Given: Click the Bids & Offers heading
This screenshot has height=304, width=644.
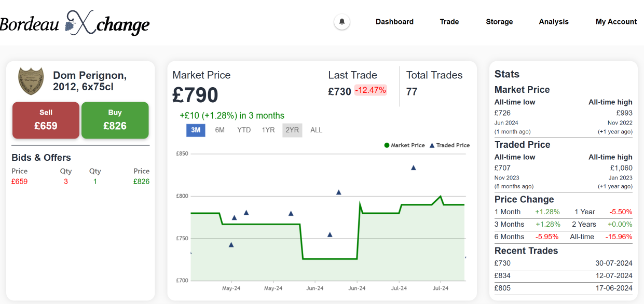Looking at the screenshot, I should [41, 158].
